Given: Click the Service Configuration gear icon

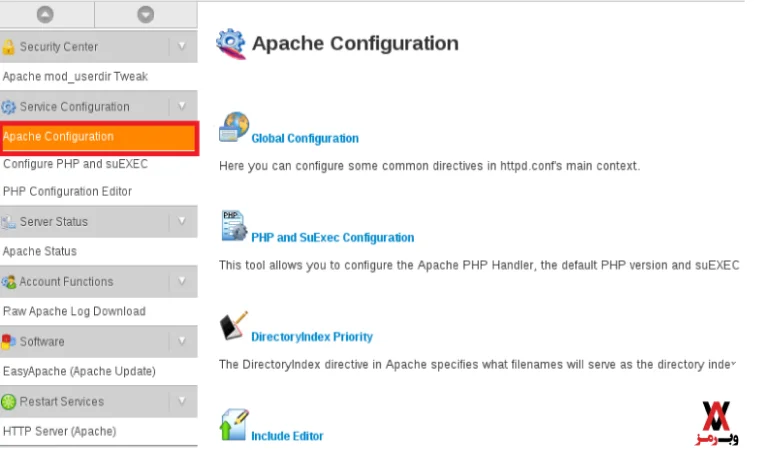Looking at the screenshot, I should tap(8, 107).
